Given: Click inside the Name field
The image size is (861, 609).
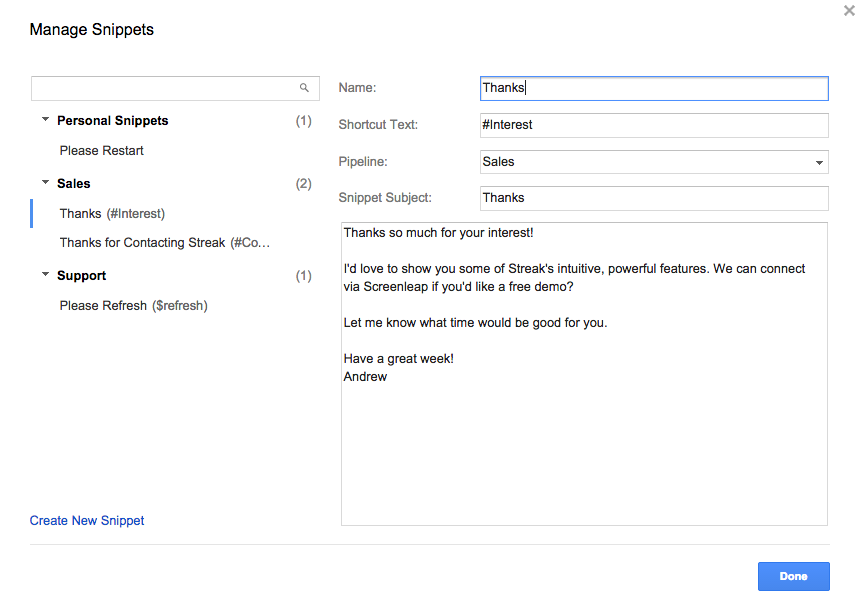Looking at the screenshot, I should coord(654,88).
